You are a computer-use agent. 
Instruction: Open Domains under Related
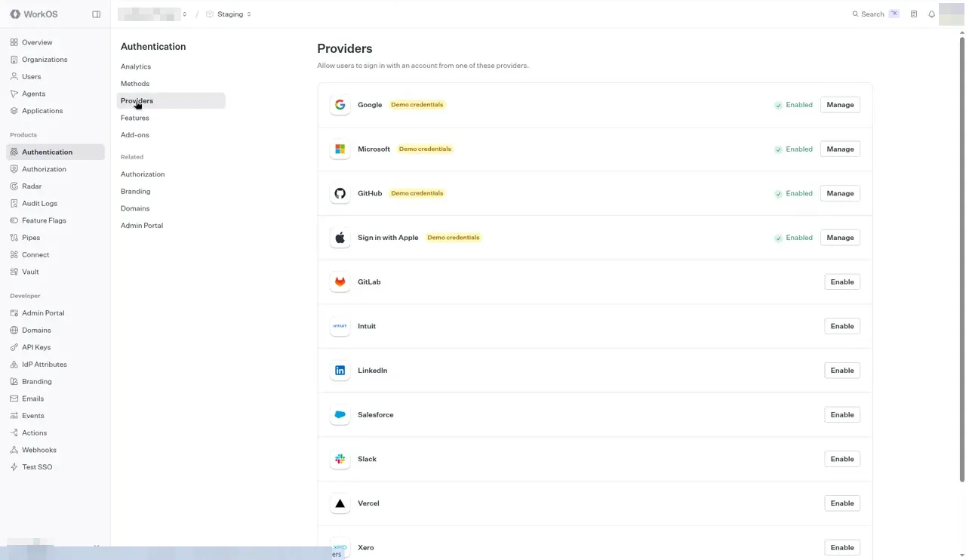(x=135, y=208)
